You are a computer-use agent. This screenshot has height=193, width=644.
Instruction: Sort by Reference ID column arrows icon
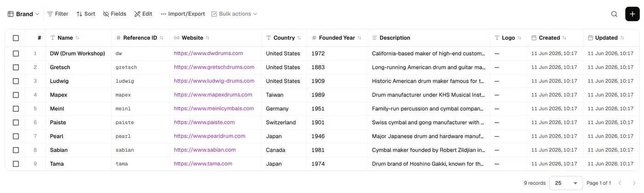tap(161, 38)
